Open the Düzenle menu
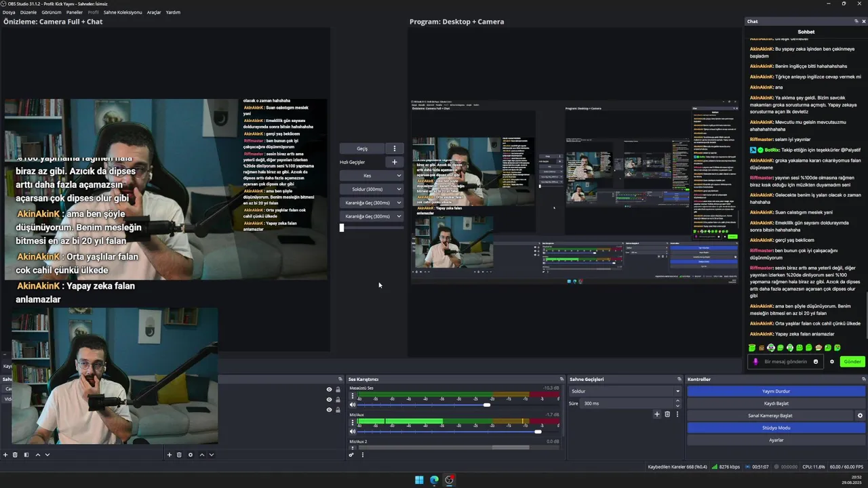Image resolution: width=868 pixels, height=488 pixels. coord(28,12)
